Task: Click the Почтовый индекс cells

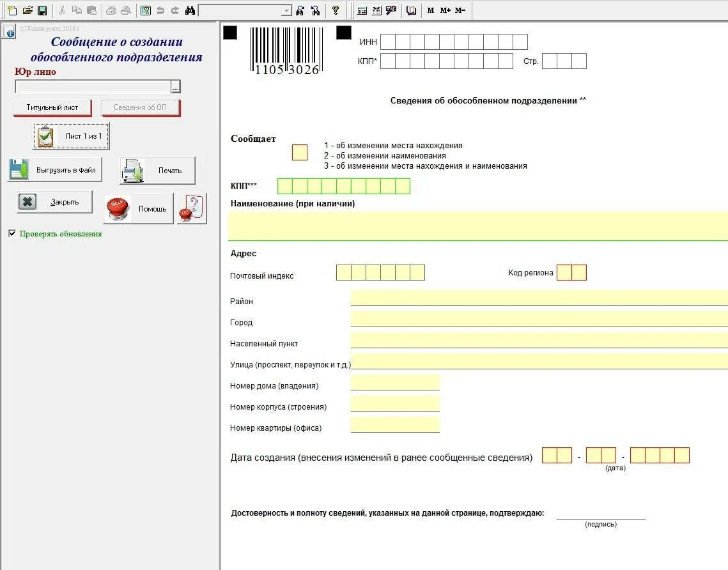Action: click(x=380, y=272)
